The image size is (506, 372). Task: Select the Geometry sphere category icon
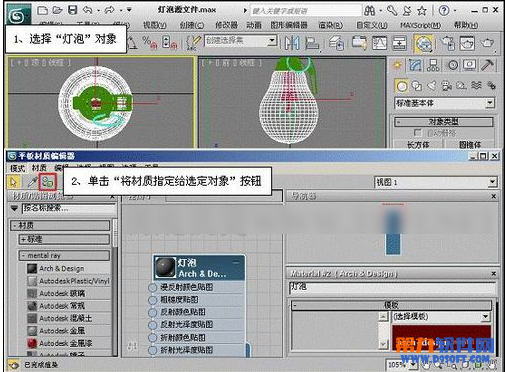[402, 86]
